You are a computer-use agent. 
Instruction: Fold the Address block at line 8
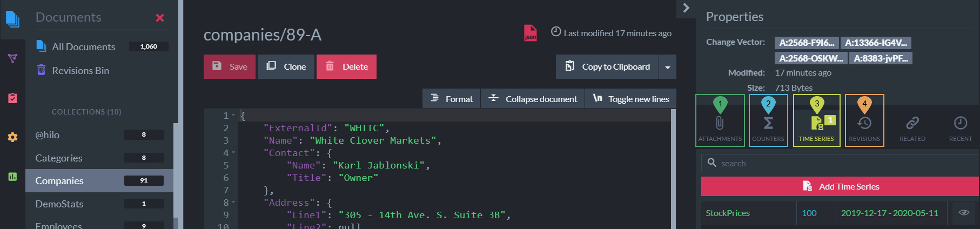coord(233,203)
